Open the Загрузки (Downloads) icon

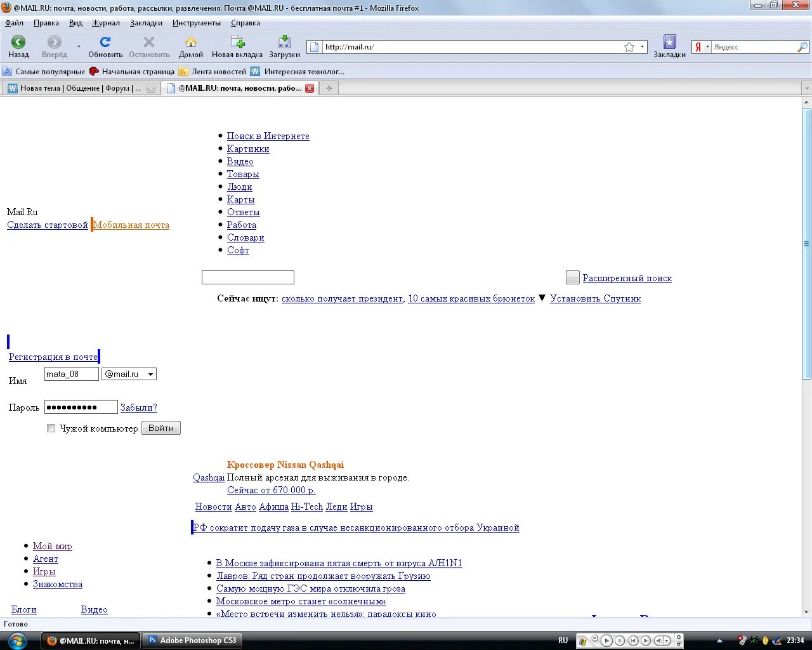tap(285, 42)
